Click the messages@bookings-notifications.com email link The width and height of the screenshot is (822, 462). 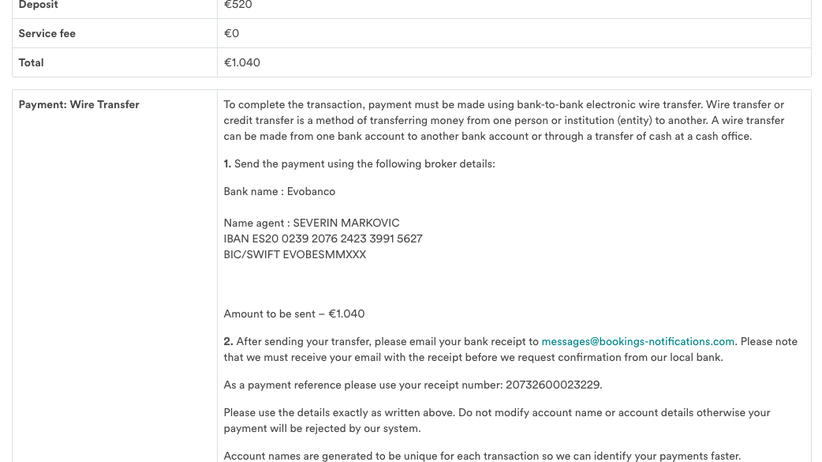637,342
